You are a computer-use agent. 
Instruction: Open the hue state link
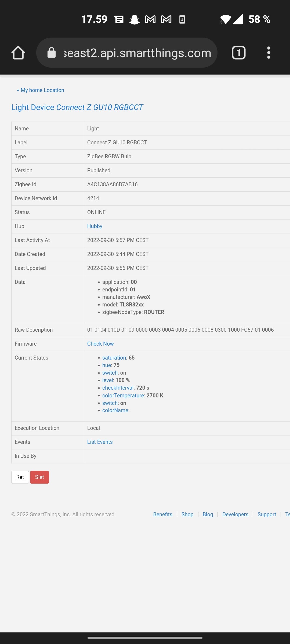(107, 365)
